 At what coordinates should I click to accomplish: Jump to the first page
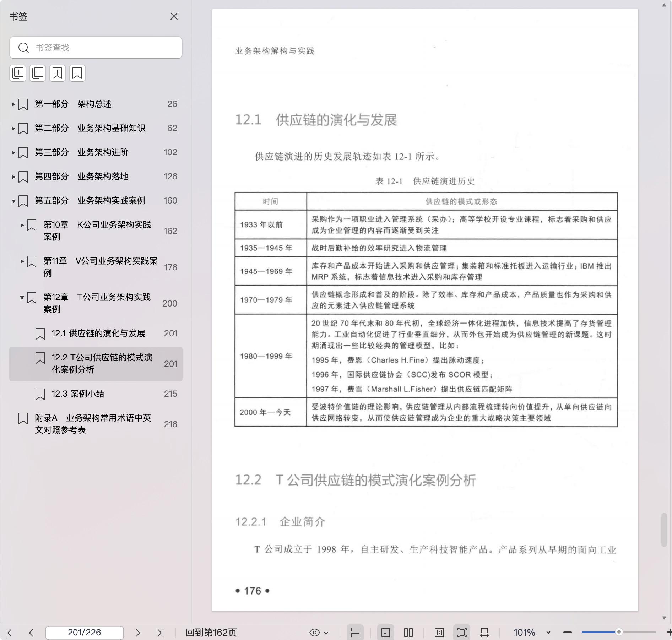[9, 633]
